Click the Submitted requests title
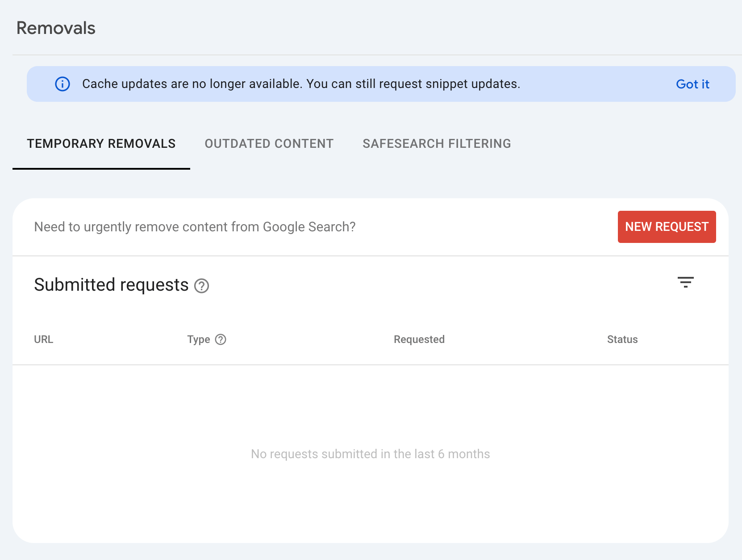The image size is (742, 560). [x=111, y=284]
